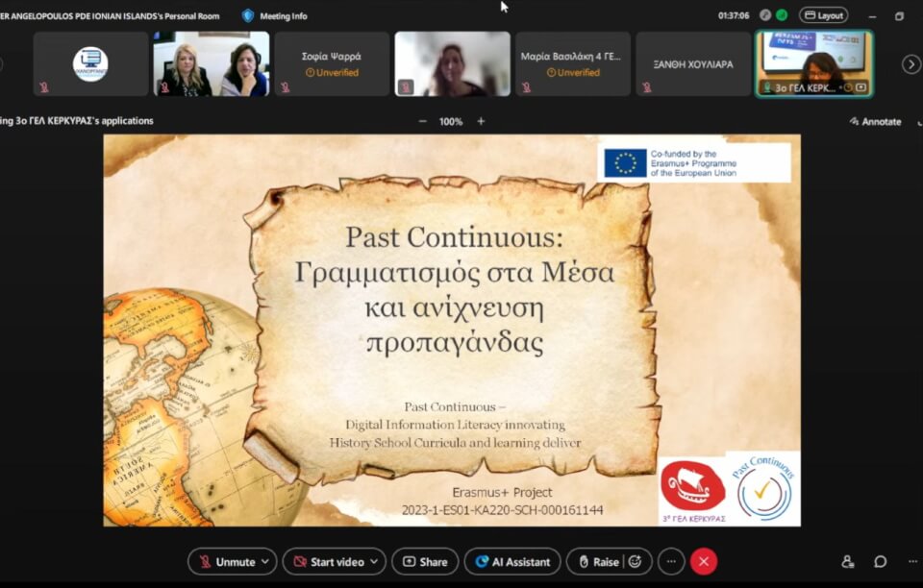Zoom out with the minus icon
923x588 pixels.
pos(422,122)
